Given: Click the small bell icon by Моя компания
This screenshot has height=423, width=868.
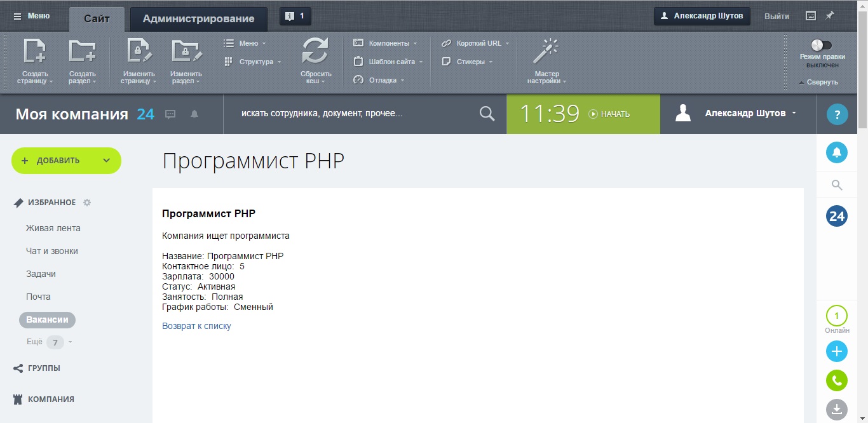Looking at the screenshot, I should 194,114.
